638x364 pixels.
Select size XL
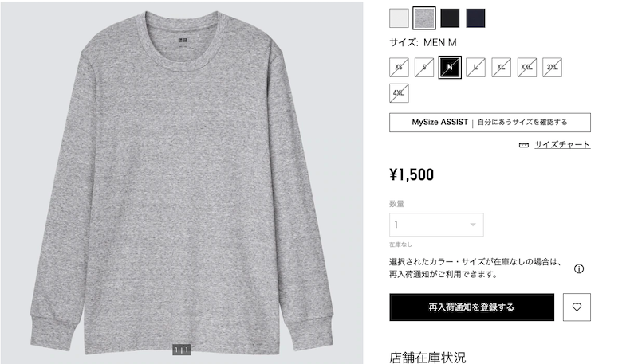502,68
